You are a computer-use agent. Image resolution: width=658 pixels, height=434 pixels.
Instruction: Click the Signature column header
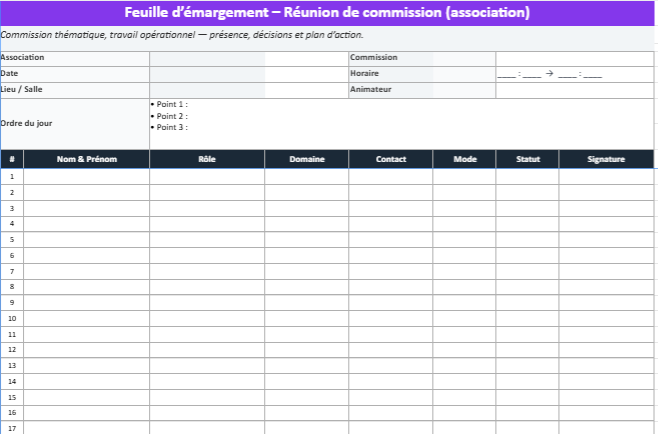(606, 159)
